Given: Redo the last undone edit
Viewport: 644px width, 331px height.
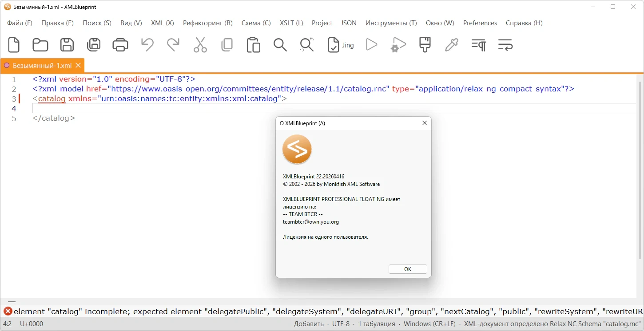Looking at the screenshot, I should [x=173, y=45].
